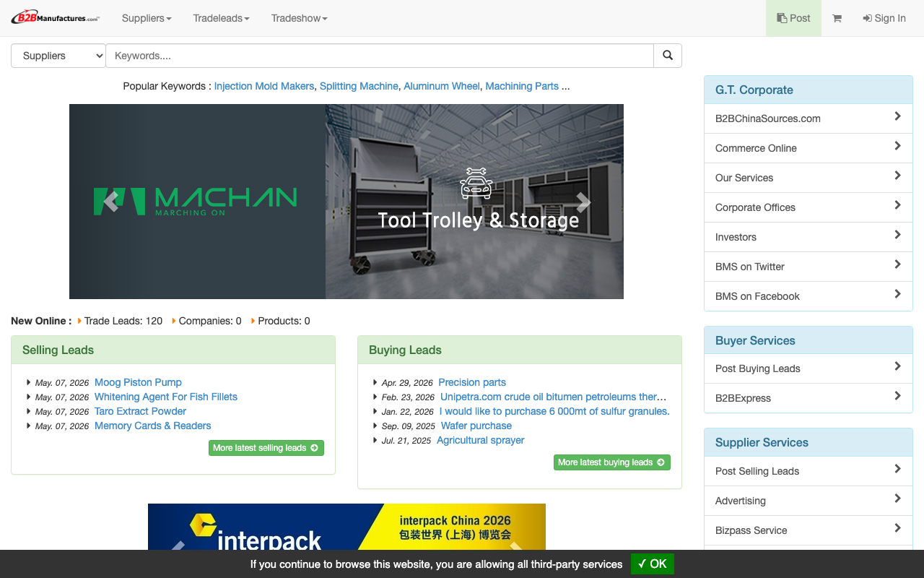This screenshot has height=578, width=924.
Task: Click the Companies: 0 count
Action: pos(210,321)
